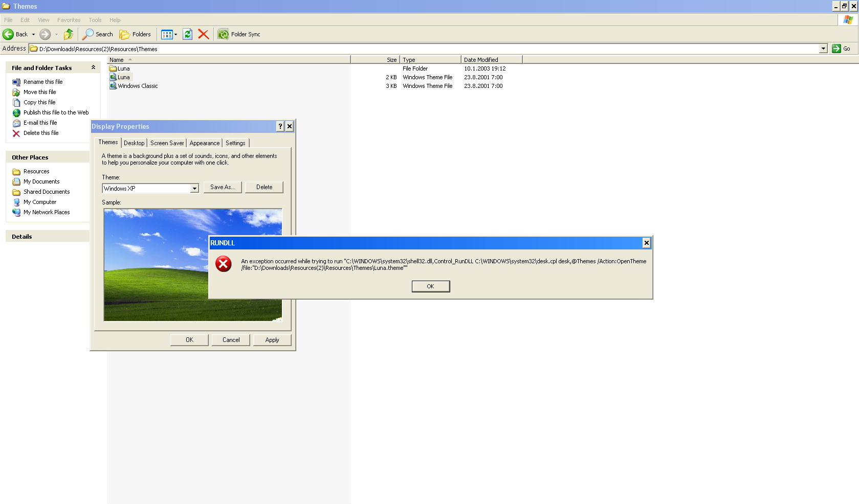
Task: Collapse the File and Folder Tasks panel
Action: (x=93, y=67)
